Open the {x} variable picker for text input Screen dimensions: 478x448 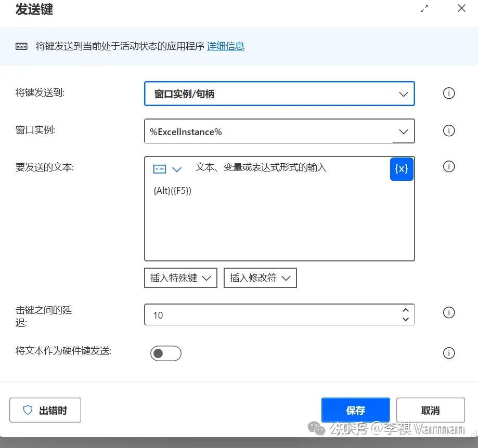(x=401, y=169)
